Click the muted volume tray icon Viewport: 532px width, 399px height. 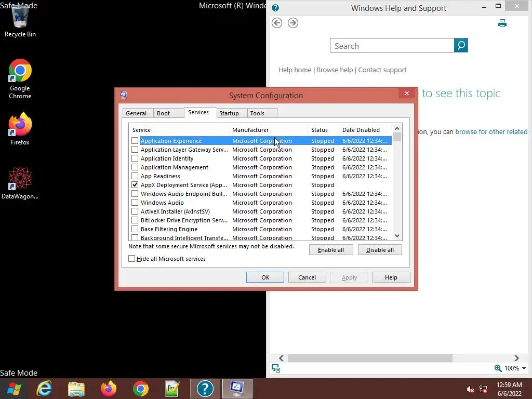[x=470, y=390]
